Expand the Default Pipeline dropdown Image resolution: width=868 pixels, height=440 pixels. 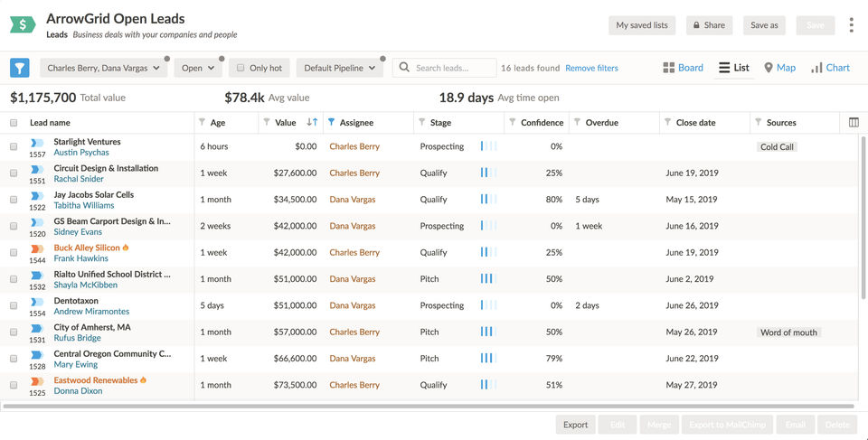[x=339, y=68]
